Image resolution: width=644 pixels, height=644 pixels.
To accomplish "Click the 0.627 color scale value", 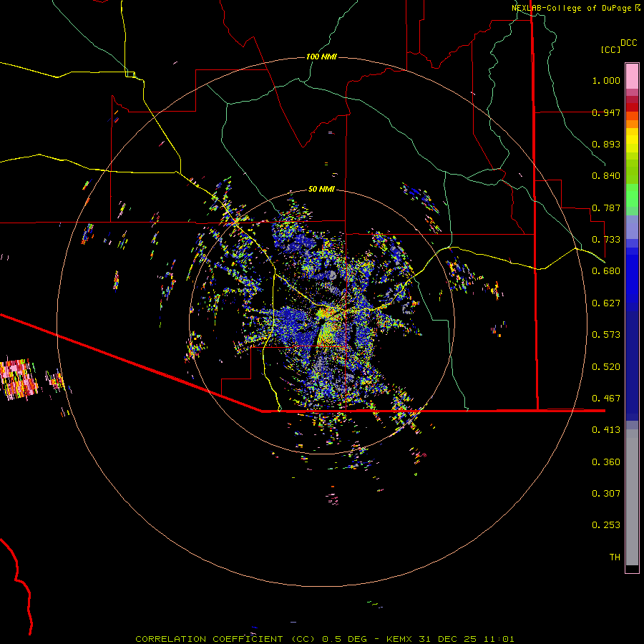I will tap(606, 303).
